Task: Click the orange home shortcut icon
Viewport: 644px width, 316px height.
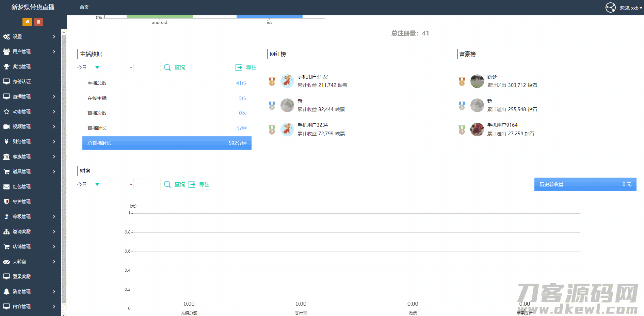Action: click(27, 21)
